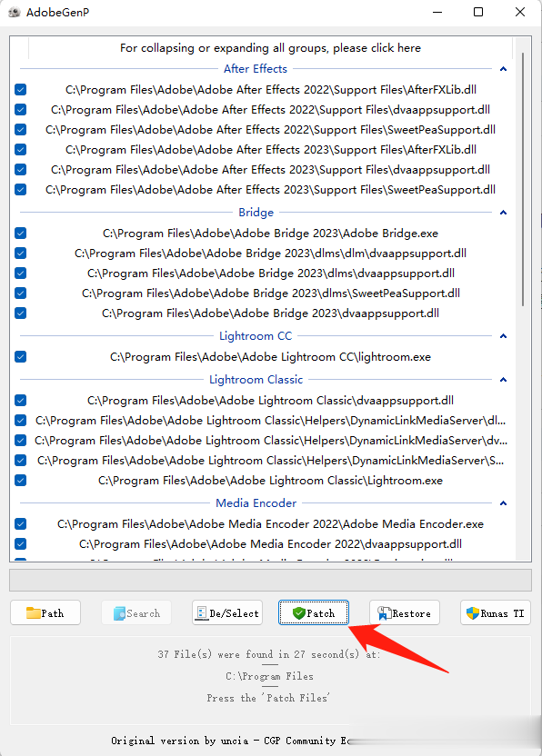
Task: Click the file list vertical scrollbar thumb
Action: coord(523,179)
